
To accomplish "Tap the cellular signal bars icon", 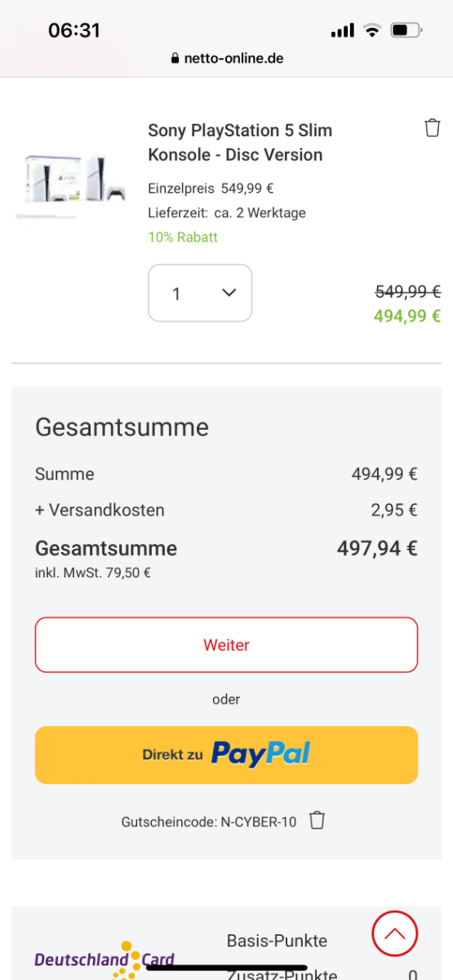I will tap(343, 31).
